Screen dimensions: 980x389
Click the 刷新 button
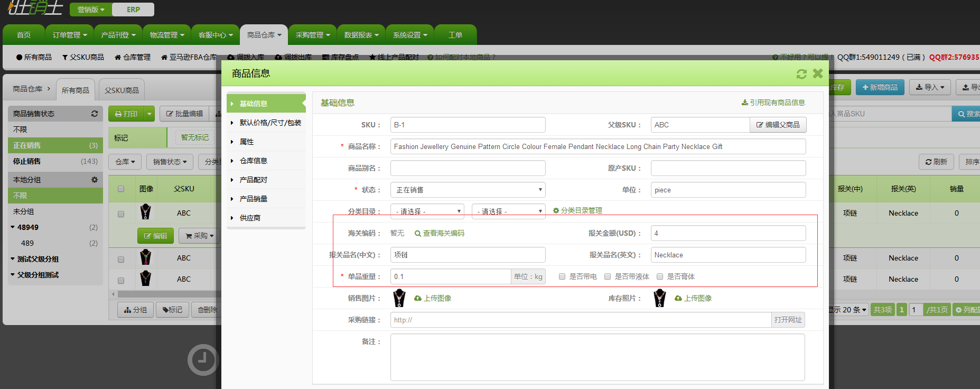(936, 162)
